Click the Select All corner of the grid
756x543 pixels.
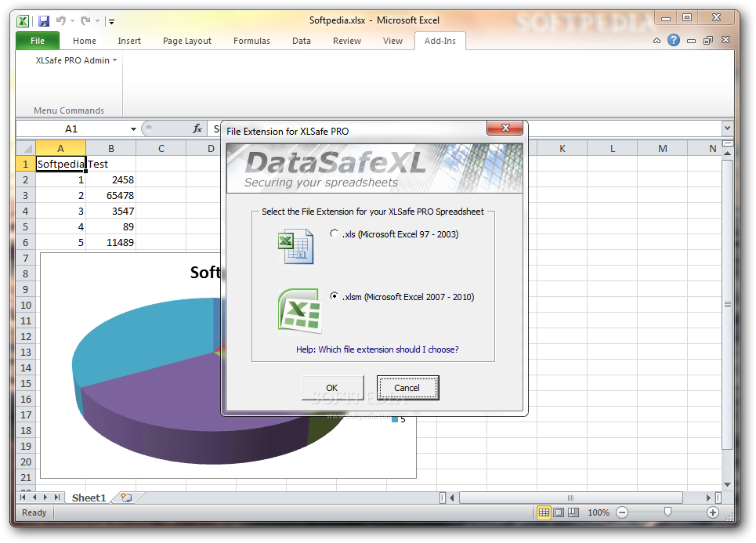pyautogui.click(x=26, y=148)
